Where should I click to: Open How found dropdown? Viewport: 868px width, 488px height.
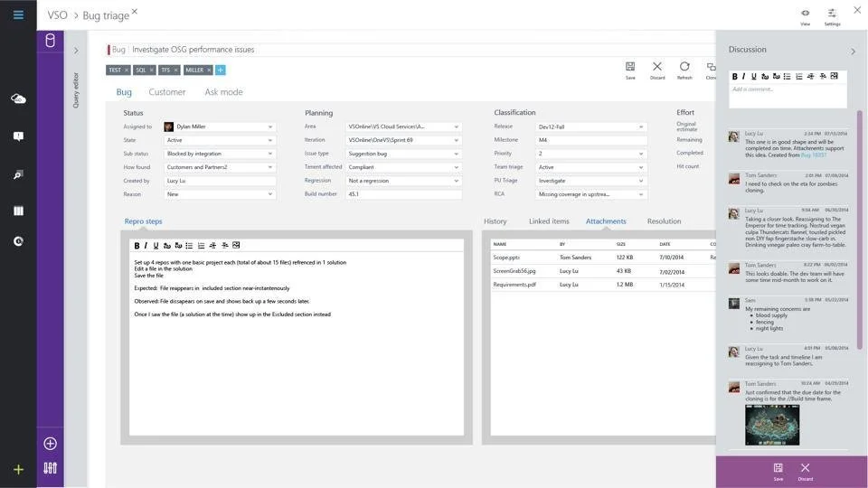[x=219, y=167]
